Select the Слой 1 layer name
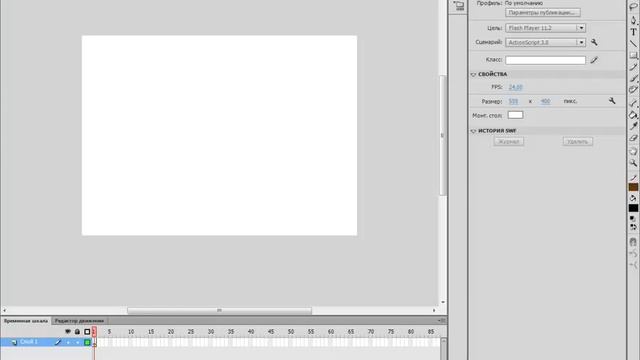This screenshot has width=640, height=360. [29, 342]
